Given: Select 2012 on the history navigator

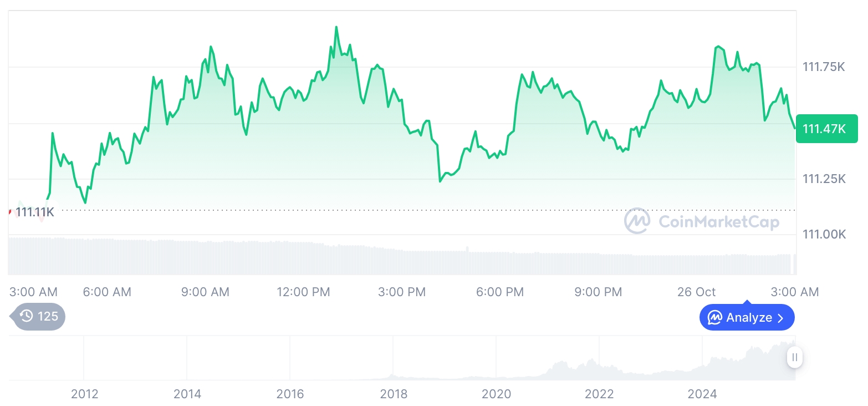Looking at the screenshot, I should coord(85,394).
